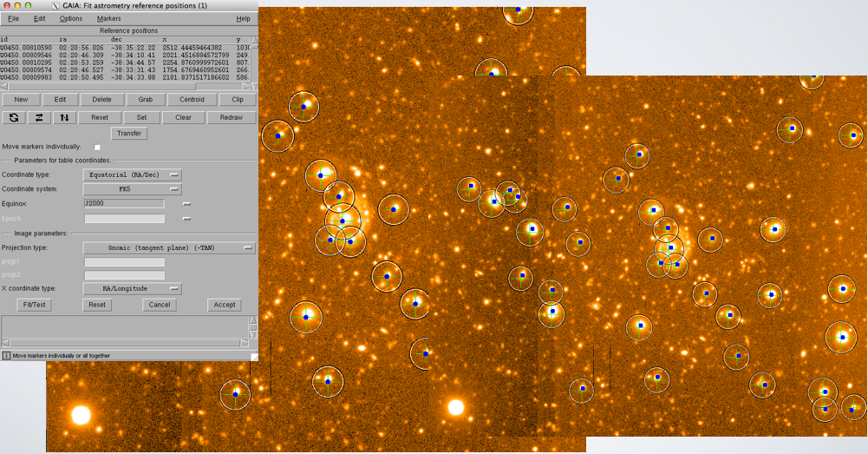Click the horizontal swap arrows icon button
The width and height of the screenshot is (868, 454).
pos(39,117)
